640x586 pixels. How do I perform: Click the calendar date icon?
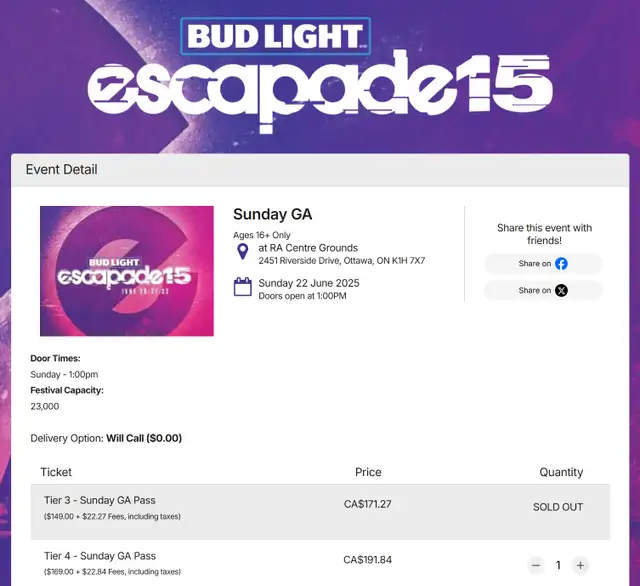[242, 286]
